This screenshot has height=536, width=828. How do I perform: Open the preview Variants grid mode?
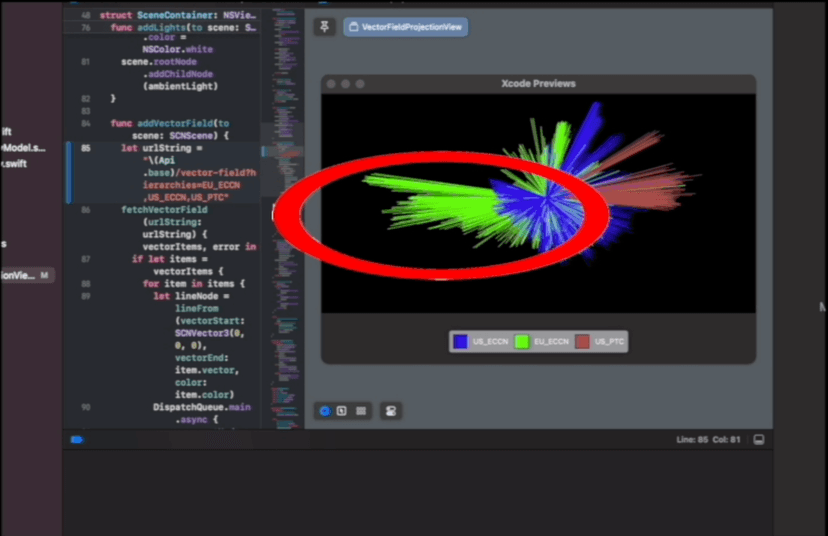[x=361, y=411]
